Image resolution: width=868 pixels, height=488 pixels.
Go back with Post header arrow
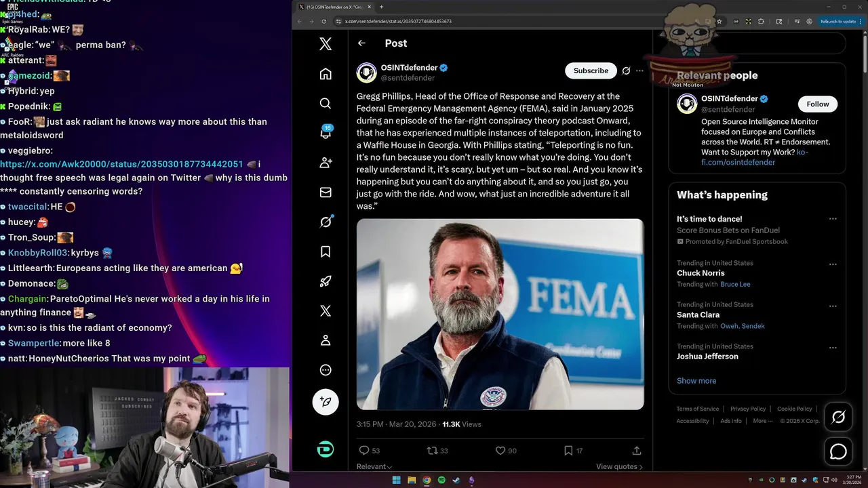pos(361,43)
